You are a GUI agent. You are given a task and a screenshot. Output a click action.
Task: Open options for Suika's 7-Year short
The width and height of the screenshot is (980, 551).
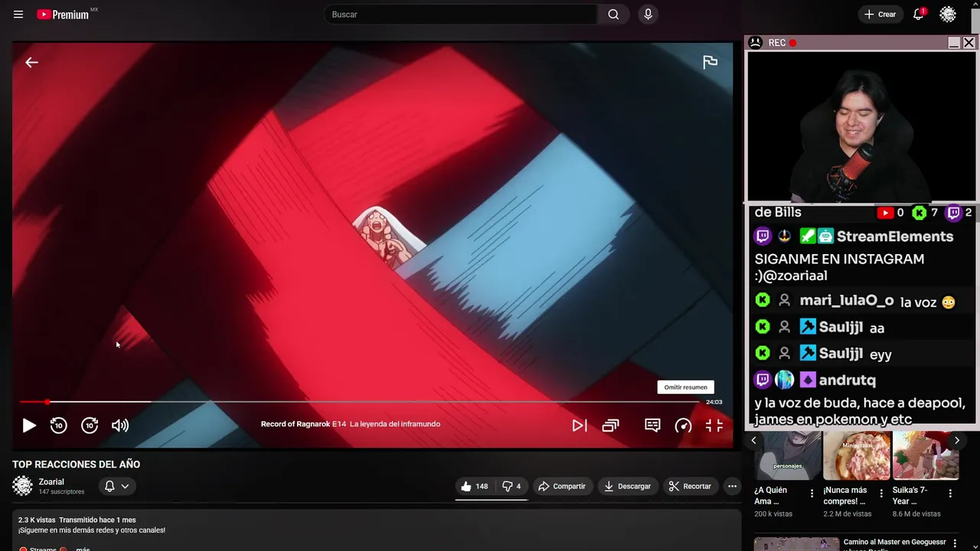pyautogui.click(x=950, y=494)
